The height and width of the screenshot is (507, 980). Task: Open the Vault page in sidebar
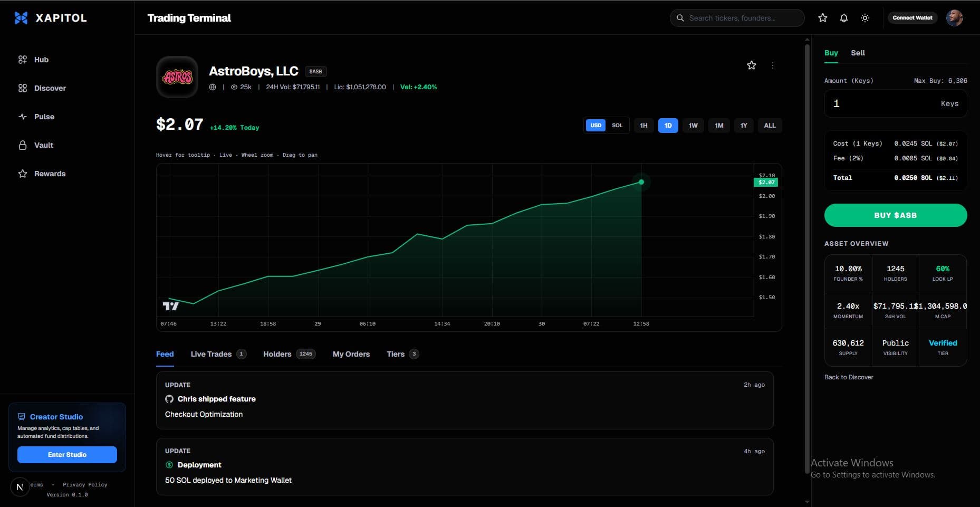click(43, 145)
